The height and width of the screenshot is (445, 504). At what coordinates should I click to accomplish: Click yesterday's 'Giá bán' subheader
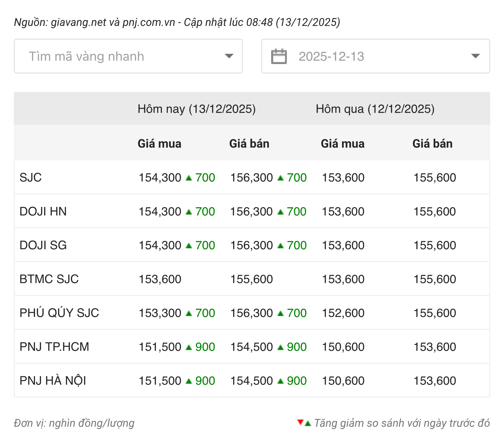tap(432, 144)
